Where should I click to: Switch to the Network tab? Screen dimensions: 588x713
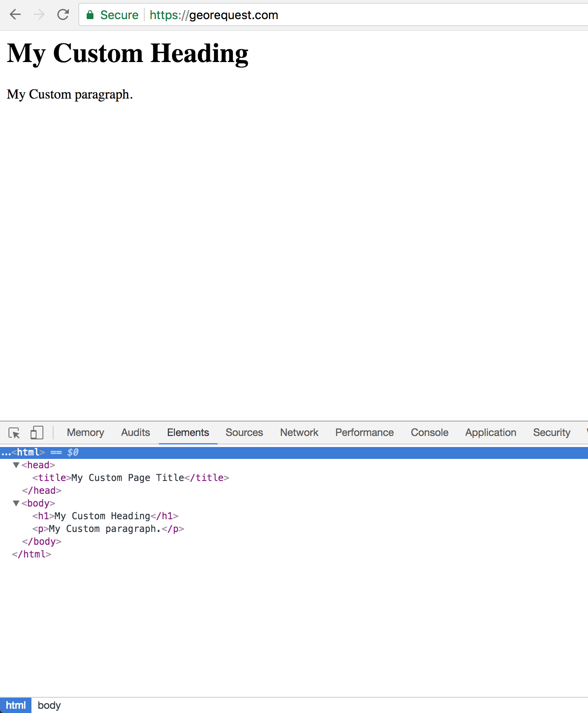(299, 433)
